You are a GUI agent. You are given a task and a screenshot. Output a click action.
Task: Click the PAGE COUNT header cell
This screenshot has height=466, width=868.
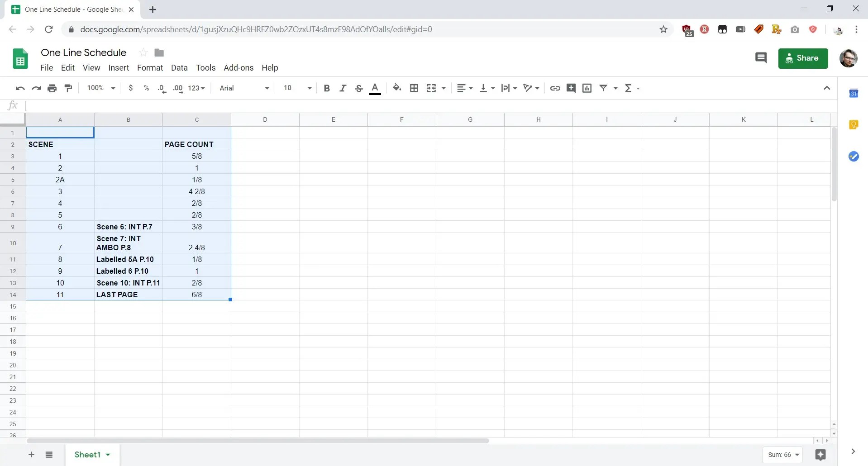[x=197, y=144]
